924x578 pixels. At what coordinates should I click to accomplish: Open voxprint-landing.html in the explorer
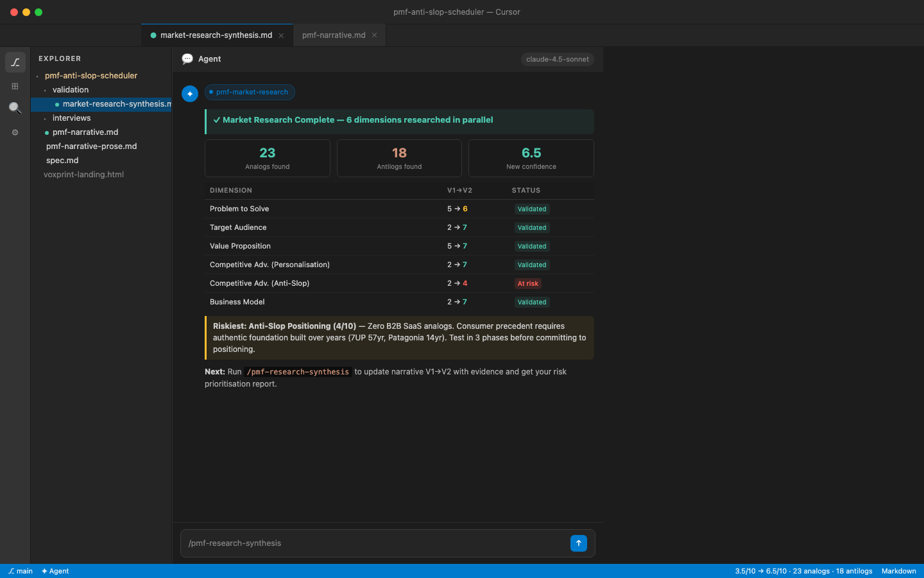tap(83, 175)
